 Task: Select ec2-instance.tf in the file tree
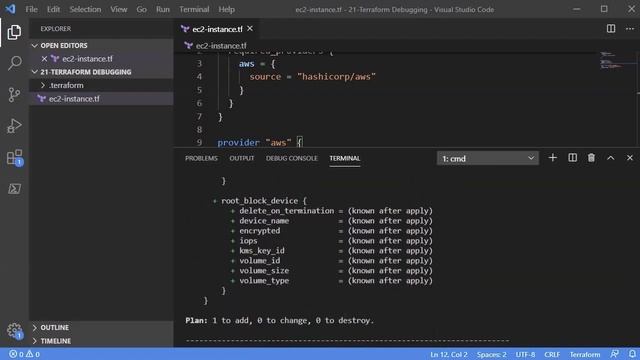[x=101, y=99]
